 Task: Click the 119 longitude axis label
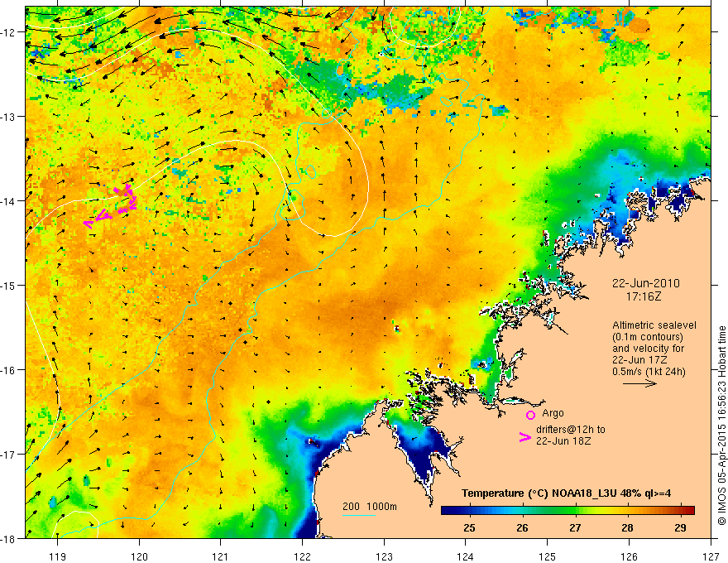[57, 556]
